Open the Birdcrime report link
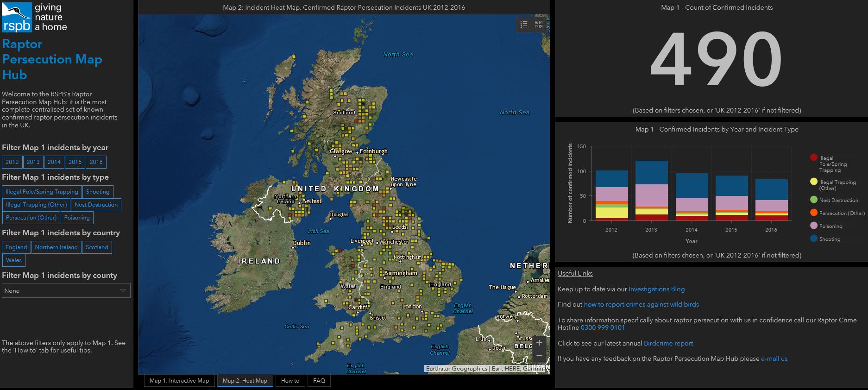 tap(668, 343)
